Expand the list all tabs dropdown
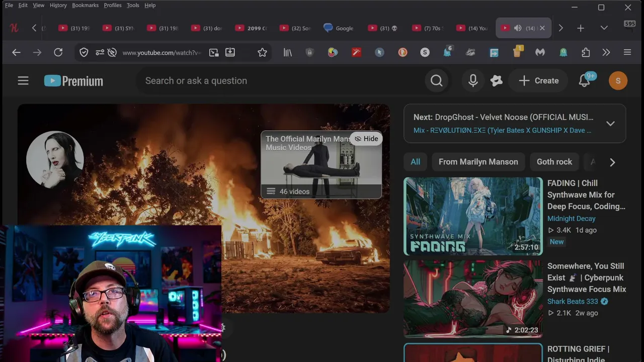This screenshot has height=362, width=644. tap(604, 28)
